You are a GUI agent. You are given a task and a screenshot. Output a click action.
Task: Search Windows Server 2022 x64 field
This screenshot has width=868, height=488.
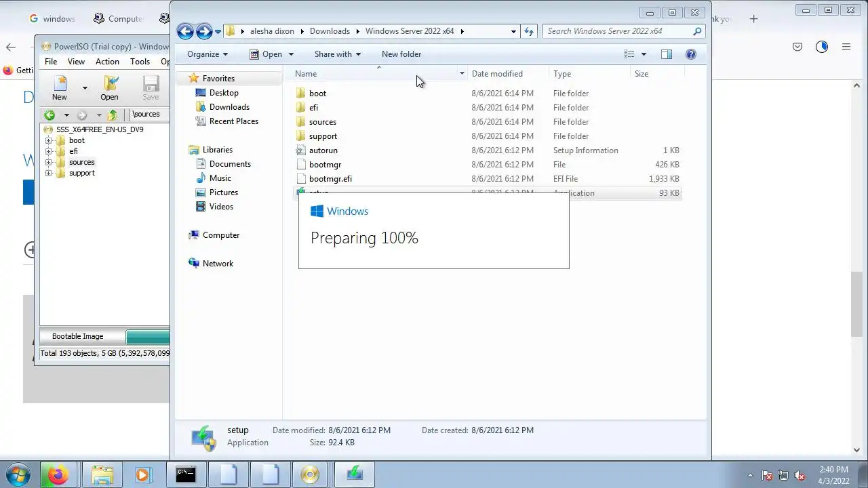623,31
